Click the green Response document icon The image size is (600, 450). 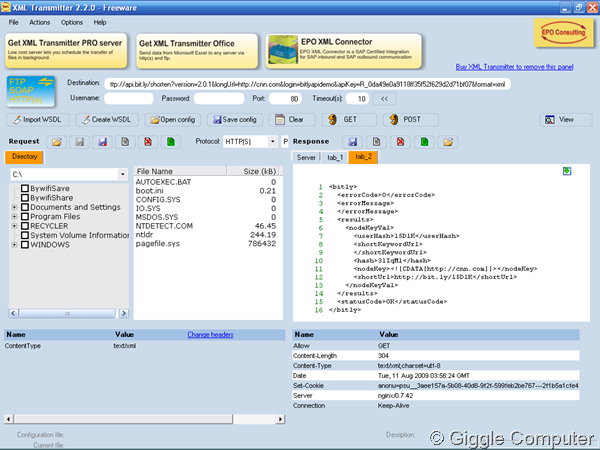click(x=424, y=142)
